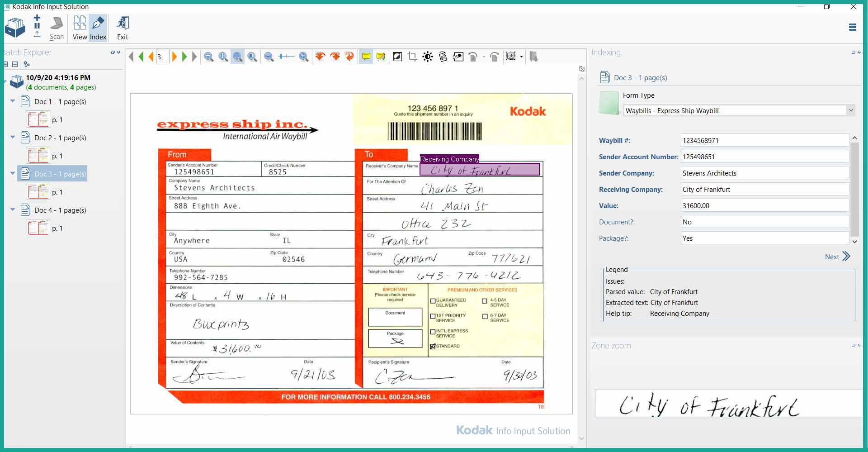Click the add annotation note icon
Image resolution: width=868 pixels, height=452 pixels.
[x=380, y=57]
